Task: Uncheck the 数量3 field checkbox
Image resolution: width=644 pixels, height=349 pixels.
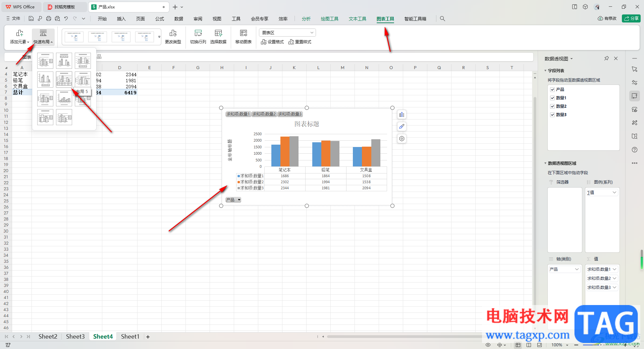Action: tap(552, 115)
